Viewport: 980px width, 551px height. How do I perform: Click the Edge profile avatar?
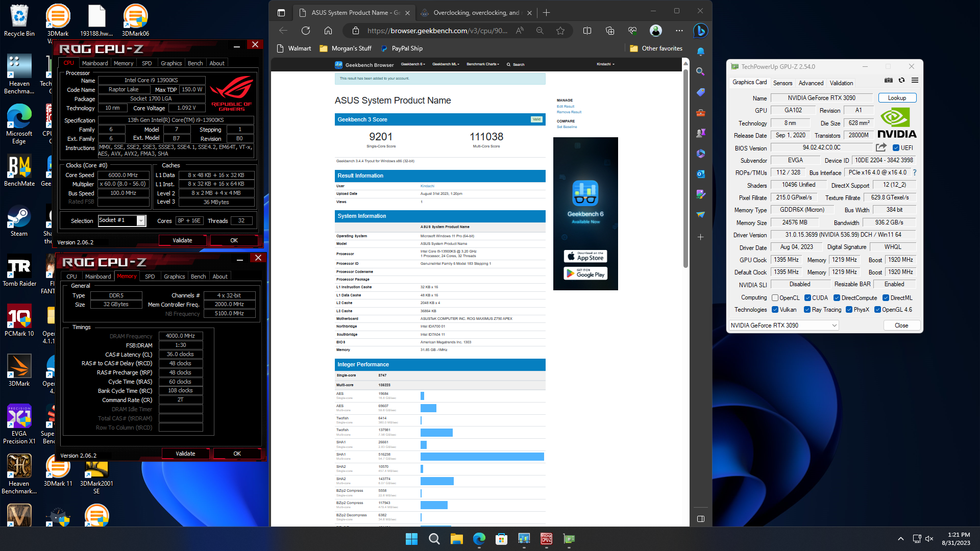click(x=656, y=31)
